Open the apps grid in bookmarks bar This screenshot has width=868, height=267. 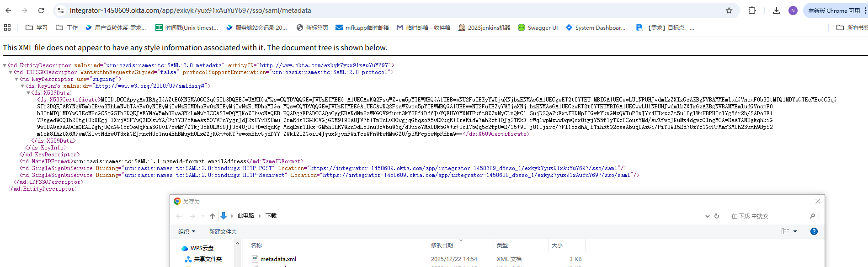7,27
